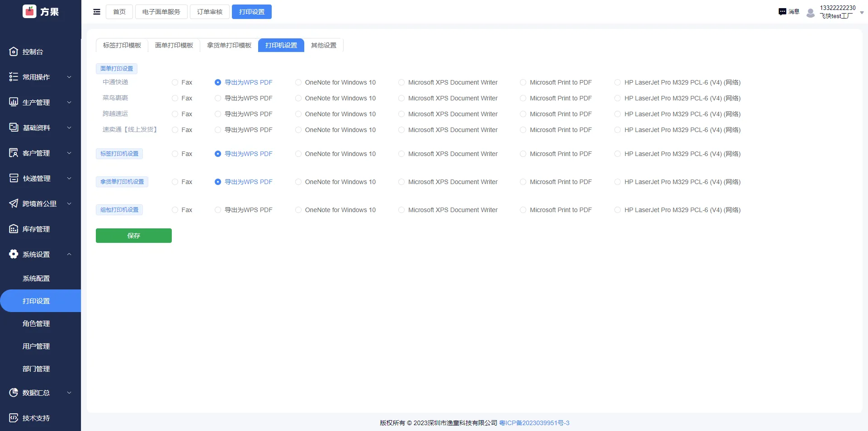Click the 库存管理 inventory icon

coord(14,229)
